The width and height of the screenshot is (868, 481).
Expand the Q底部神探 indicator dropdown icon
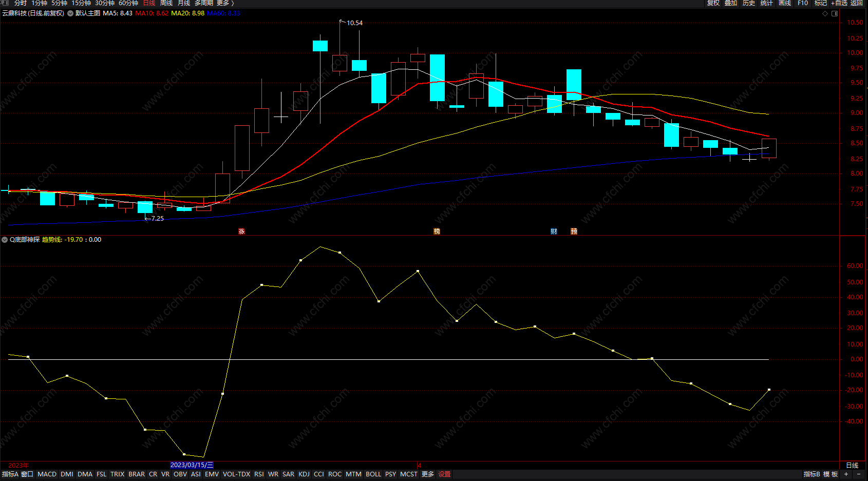click(5, 240)
